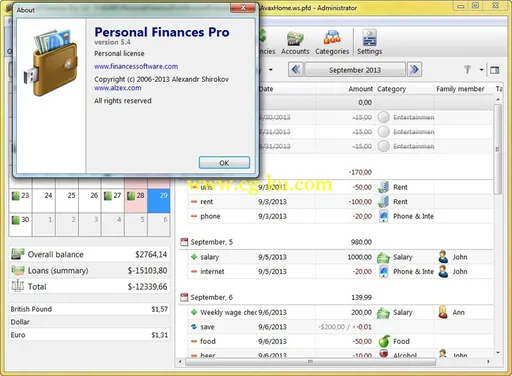Open the dropdown arrow left of previous-month button
The height and width of the screenshot is (376, 512).
coord(271,70)
